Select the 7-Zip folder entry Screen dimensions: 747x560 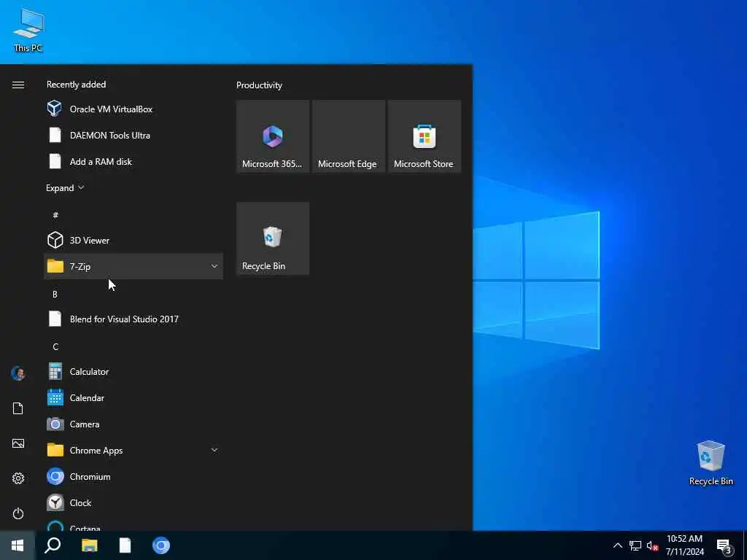tap(133, 266)
